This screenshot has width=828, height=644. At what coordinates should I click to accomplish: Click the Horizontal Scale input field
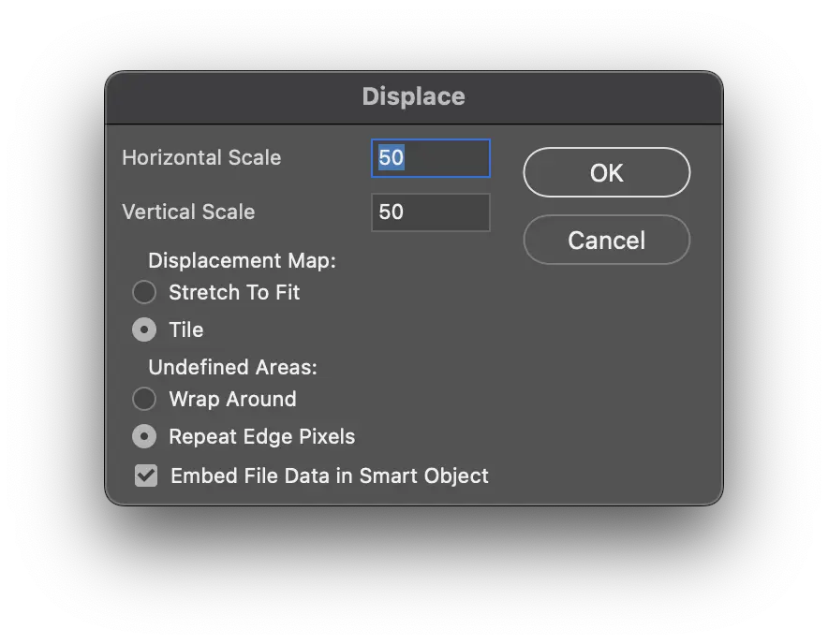430,157
